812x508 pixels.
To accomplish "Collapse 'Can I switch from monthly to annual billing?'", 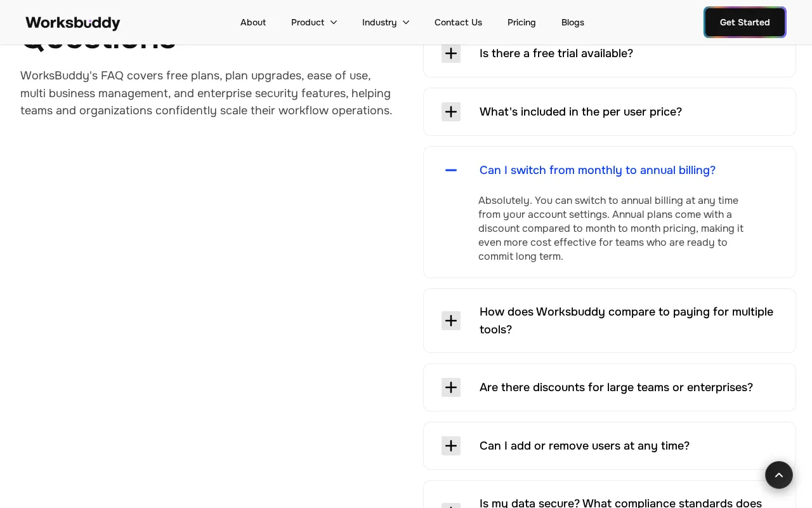I will coord(598,170).
